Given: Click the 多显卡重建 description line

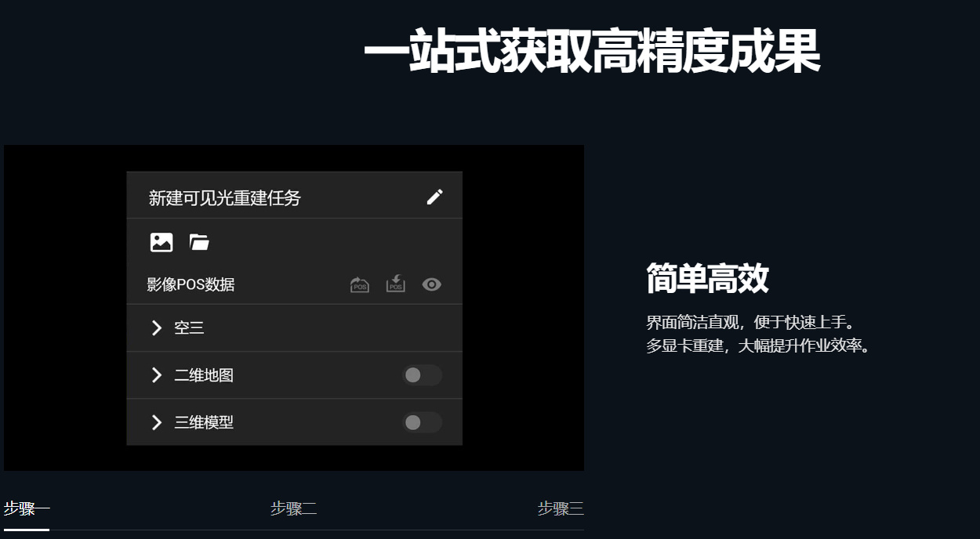Looking at the screenshot, I should (x=758, y=345).
